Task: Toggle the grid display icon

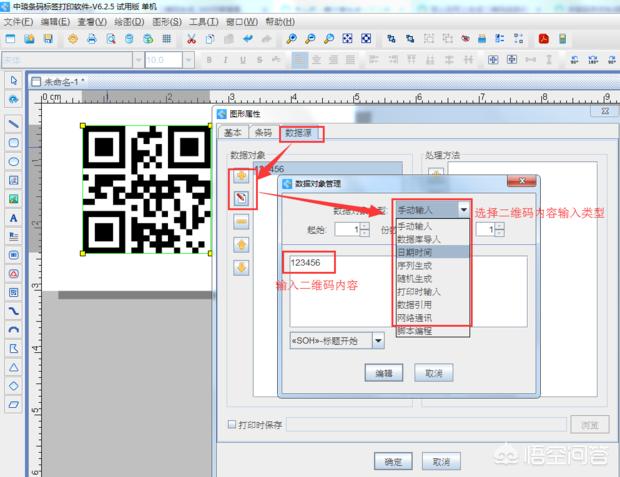Action: 167,39
